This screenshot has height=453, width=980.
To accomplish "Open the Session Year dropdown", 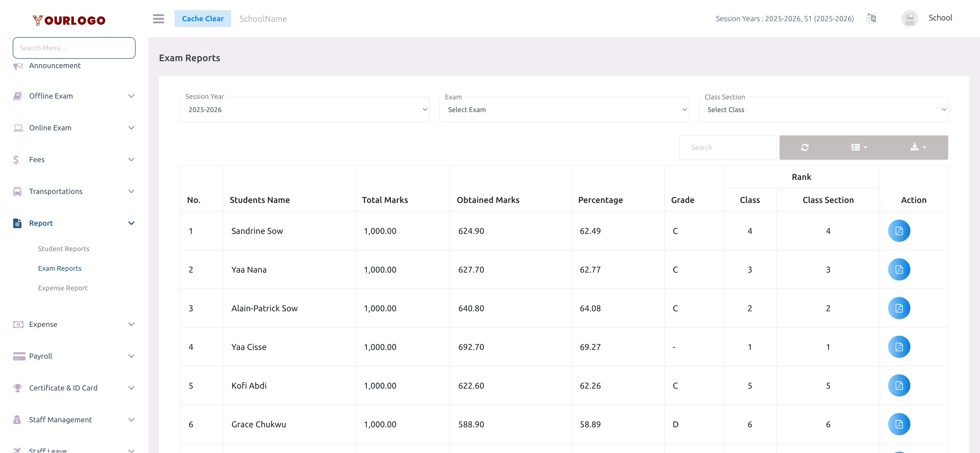I will pos(304,110).
